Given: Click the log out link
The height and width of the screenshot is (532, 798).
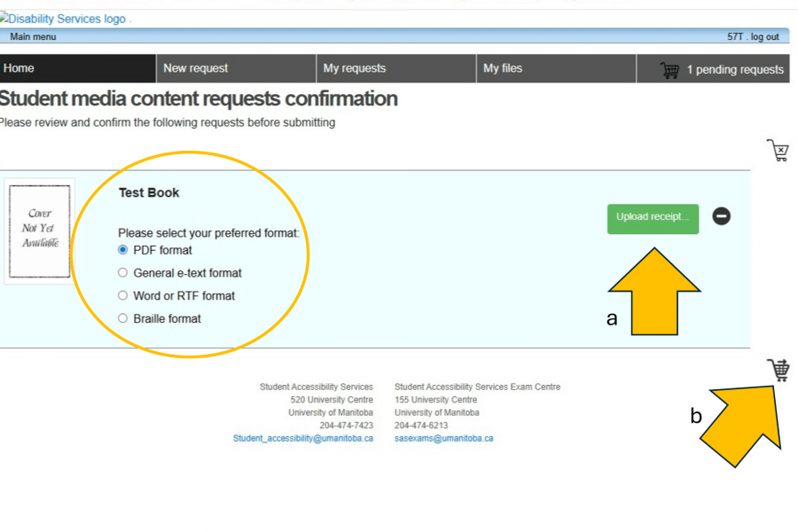Looking at the screenshot, I should tap(765, 36).
